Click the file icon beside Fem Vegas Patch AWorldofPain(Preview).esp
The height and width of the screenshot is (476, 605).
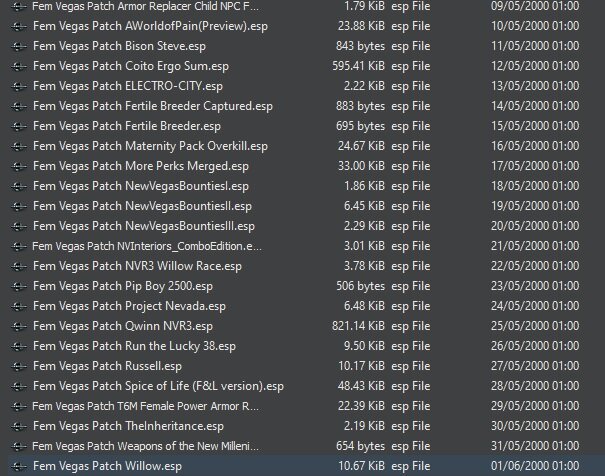(19, 26)
